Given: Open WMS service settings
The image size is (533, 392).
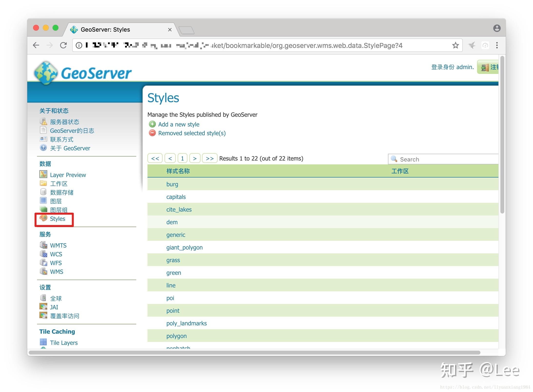Looking at the screenshot, I should pyautogui.click(x=44, y=271).
